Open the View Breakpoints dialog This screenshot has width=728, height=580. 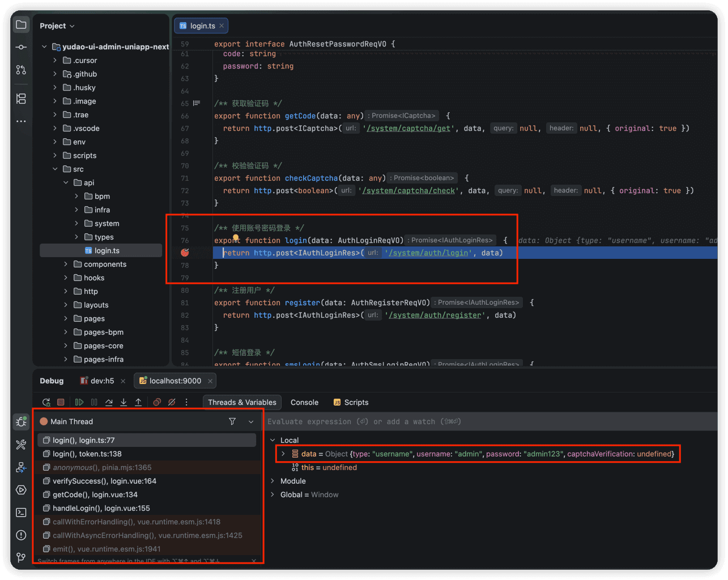point(157,402)
